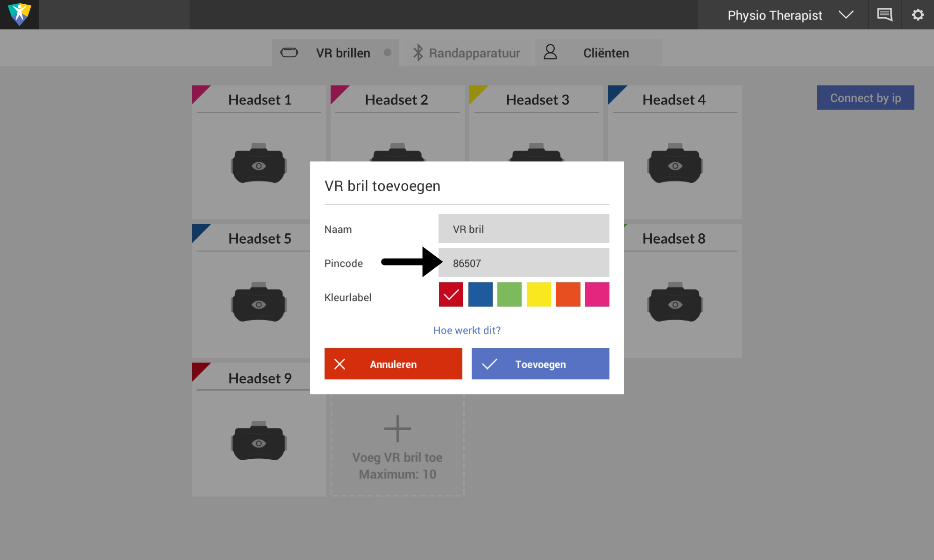Click the Pincode input field
Viewport: 934px width, 560px height.
tap(524, 263)
